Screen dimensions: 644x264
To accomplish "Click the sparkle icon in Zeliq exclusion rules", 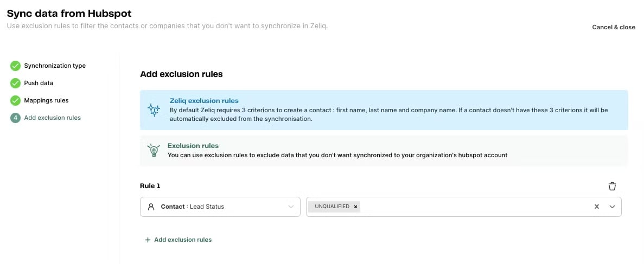I will [x=154, y=110].
